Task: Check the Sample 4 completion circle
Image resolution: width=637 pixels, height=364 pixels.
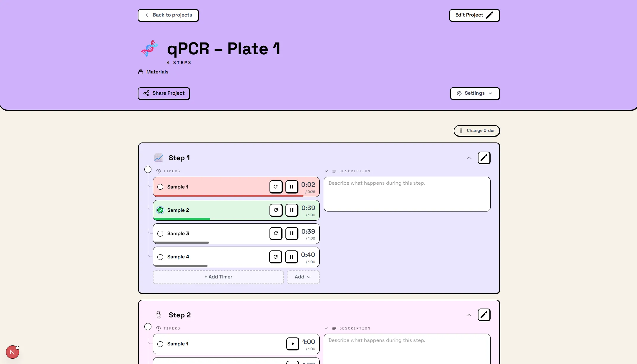Action: (160, 257)
